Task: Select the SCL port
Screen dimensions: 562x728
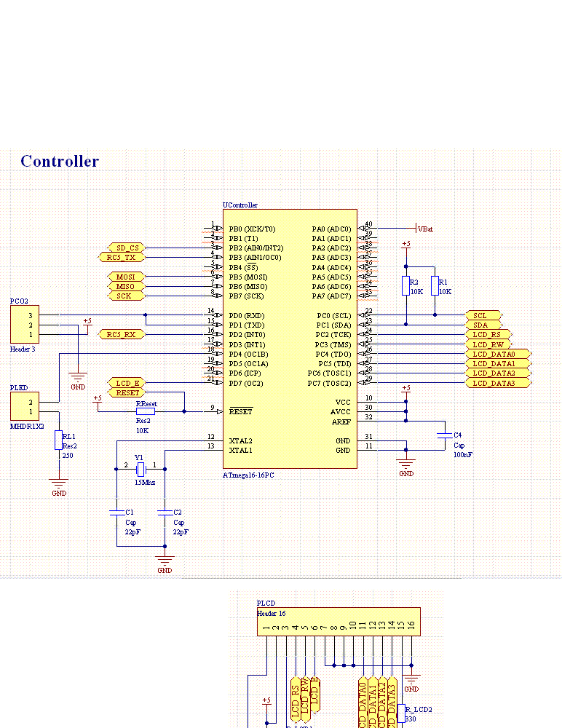Action: (x=483, y=315)
